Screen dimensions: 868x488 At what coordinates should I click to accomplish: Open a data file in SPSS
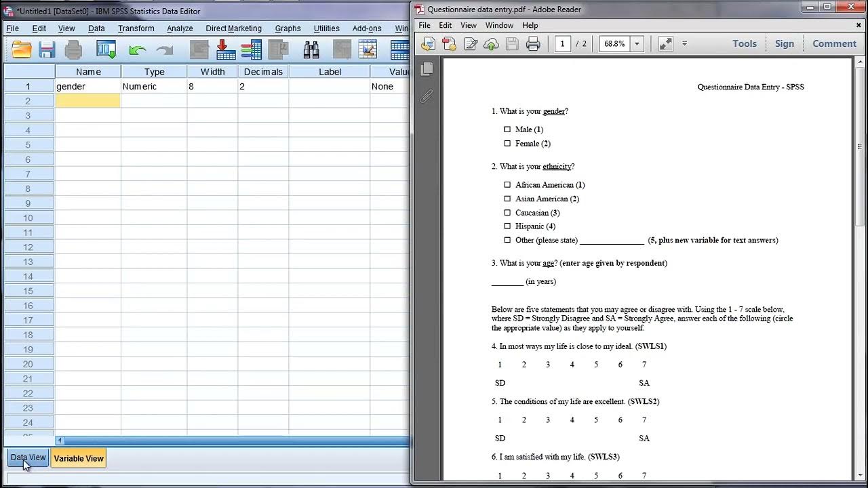tap(21, 49)
